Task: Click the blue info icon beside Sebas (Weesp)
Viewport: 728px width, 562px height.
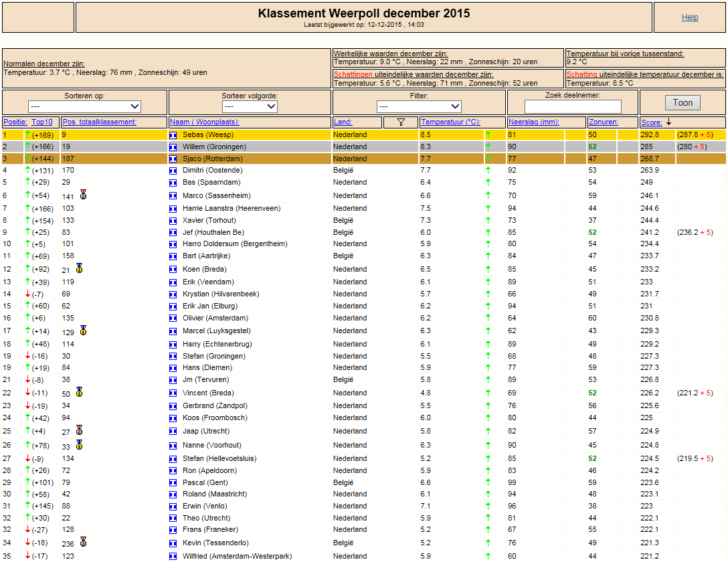Action: click(x=173, y=135)
